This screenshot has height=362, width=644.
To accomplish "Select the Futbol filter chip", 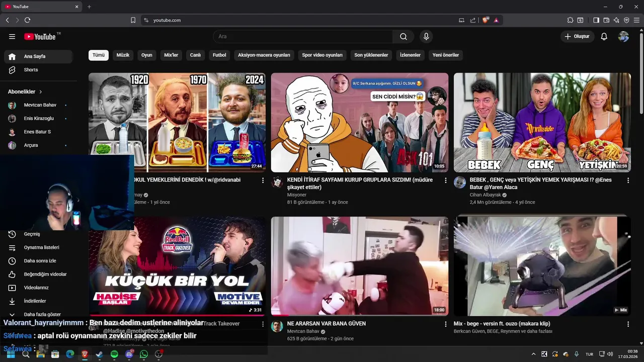I will 219,55.
